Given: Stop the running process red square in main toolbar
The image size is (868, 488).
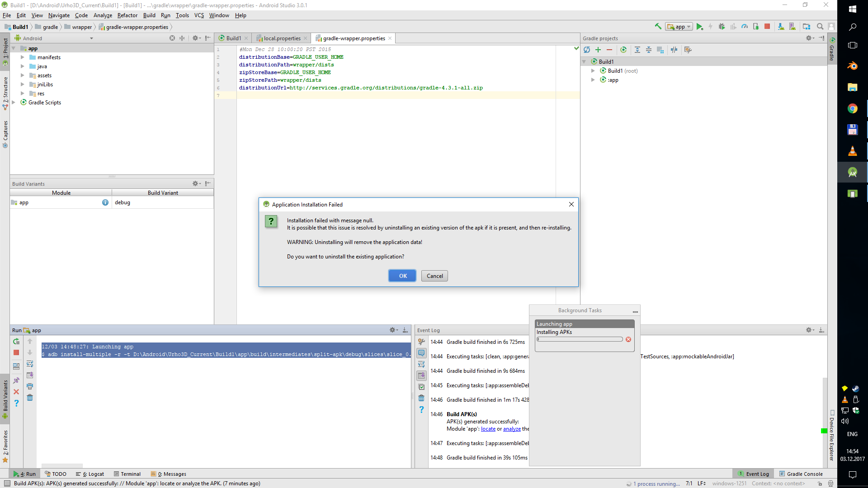Looking at the screenshot, I should click(767, 27).
